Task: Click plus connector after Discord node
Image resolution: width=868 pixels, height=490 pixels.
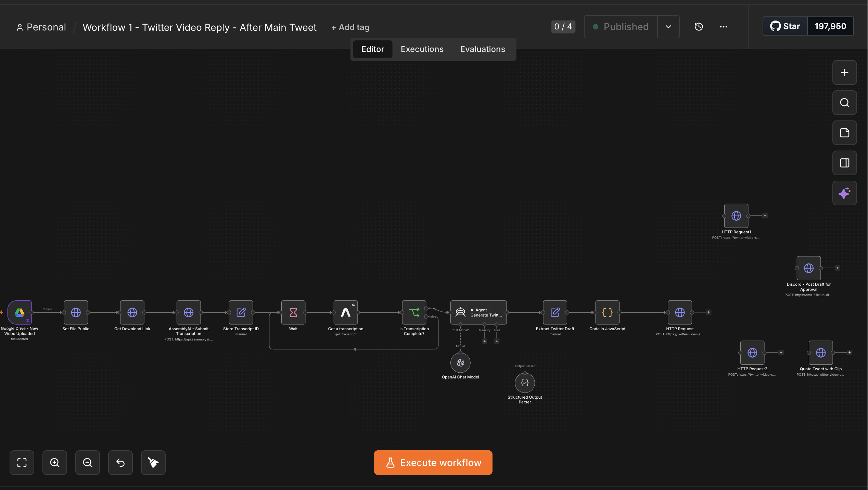Action: [838, 268]
